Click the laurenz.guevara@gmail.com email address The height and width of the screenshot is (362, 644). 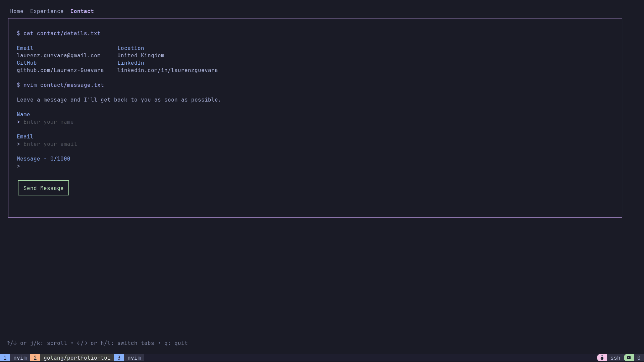click(x=59, y=55)
